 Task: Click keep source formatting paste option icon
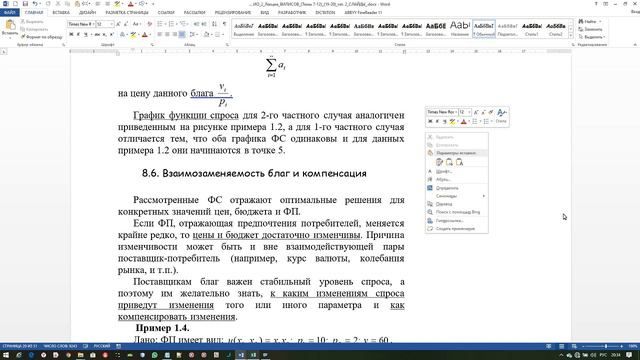440,162
